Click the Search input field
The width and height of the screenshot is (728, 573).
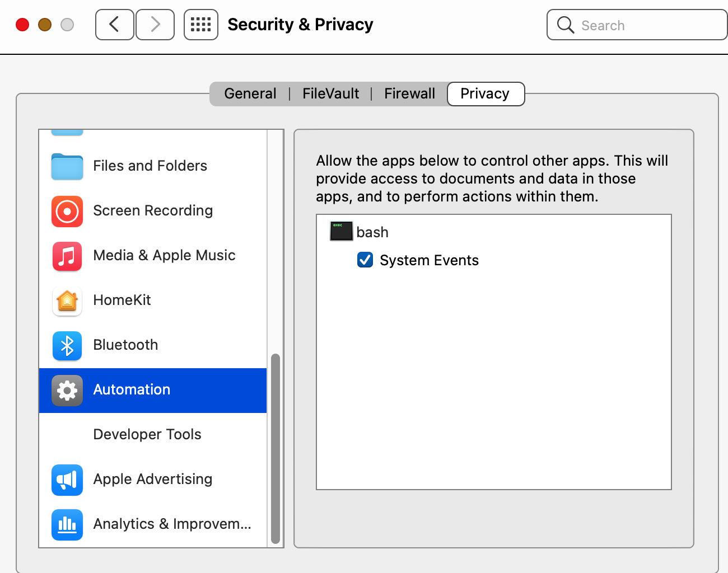(x=644, y=25)
